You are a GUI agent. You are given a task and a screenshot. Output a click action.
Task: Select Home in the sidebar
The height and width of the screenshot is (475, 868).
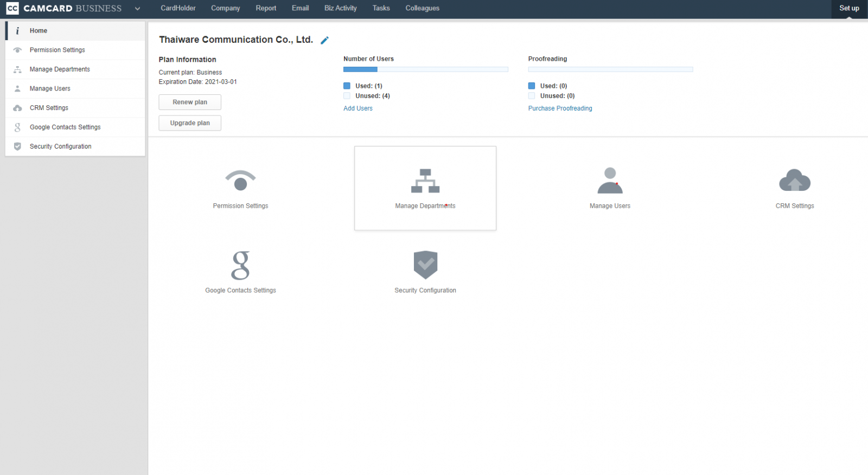75,31
